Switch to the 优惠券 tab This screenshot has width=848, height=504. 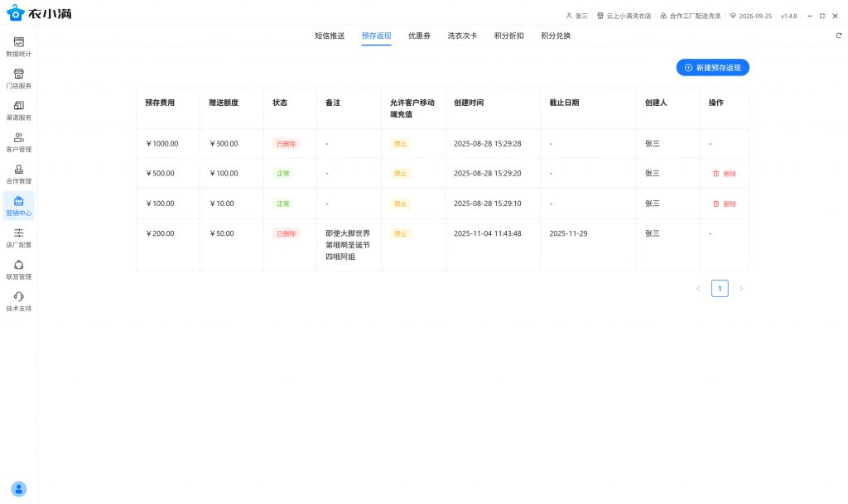(419, 36)
